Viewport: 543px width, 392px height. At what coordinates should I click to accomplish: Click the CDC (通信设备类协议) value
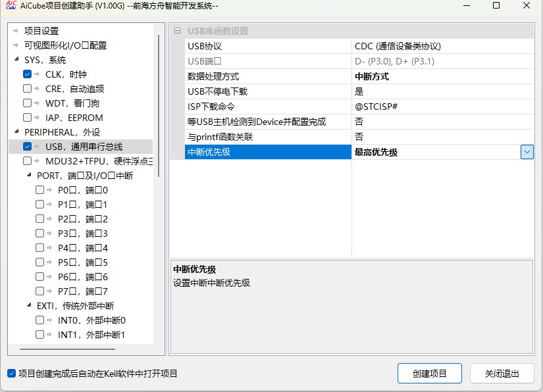pos(398,46)
